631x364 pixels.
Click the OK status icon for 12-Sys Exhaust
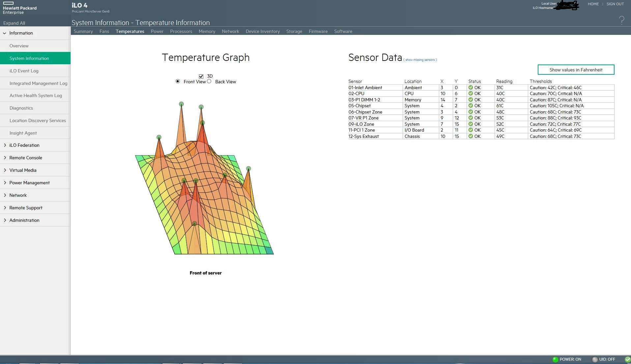471,136
